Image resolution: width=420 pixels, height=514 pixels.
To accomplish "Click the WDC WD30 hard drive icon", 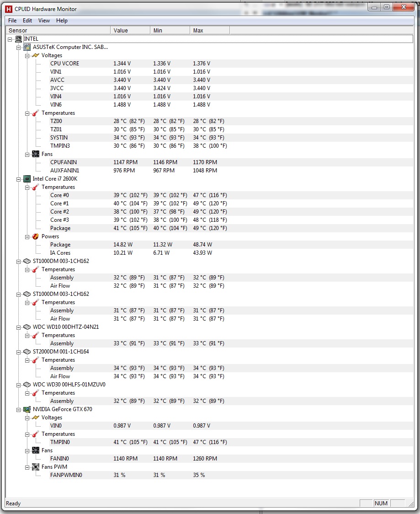I will 27,385.
